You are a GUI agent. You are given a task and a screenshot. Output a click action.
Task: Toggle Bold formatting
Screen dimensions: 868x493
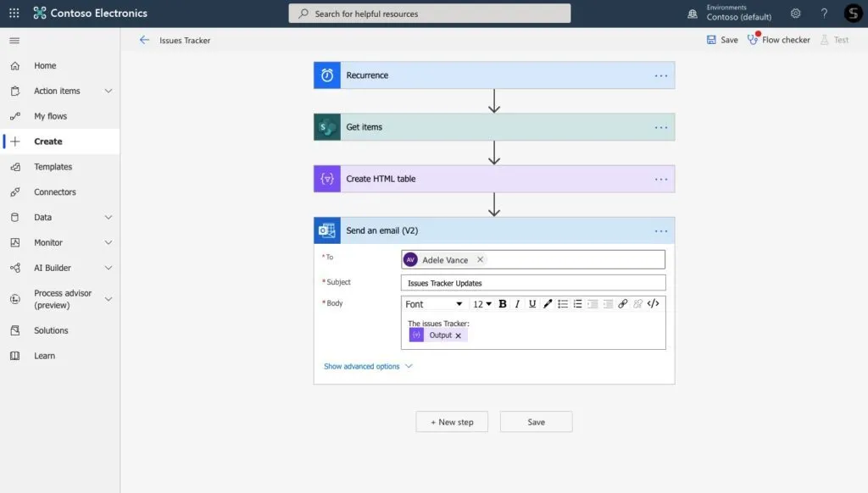(x=503, y=304)
